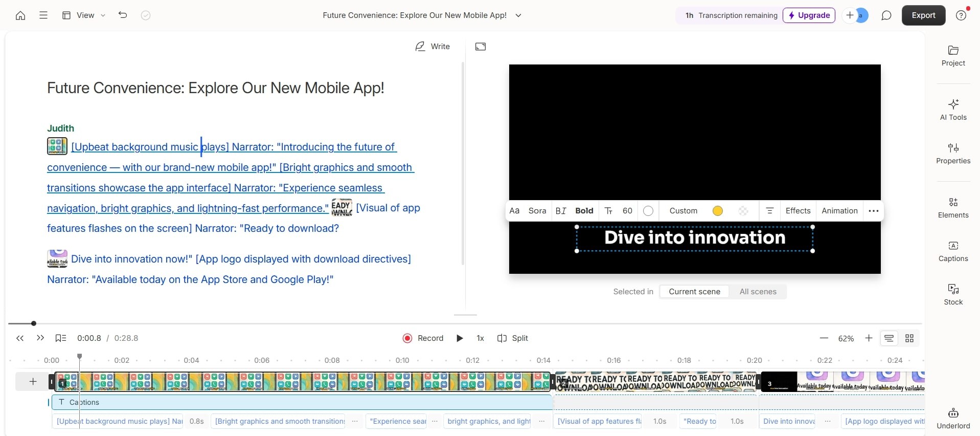The height and width of the screenshot is (436, 980).
Task: Expand the project title dropdown arrow
Action: point(518,15)
